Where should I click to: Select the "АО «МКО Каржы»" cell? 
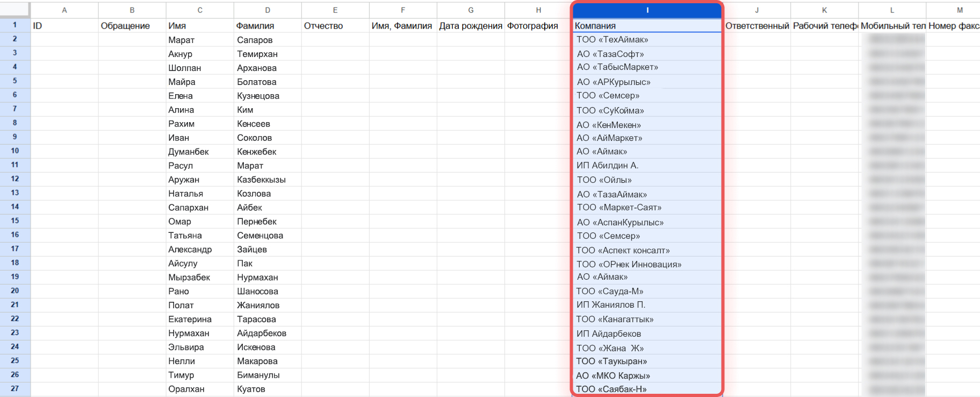647,375
